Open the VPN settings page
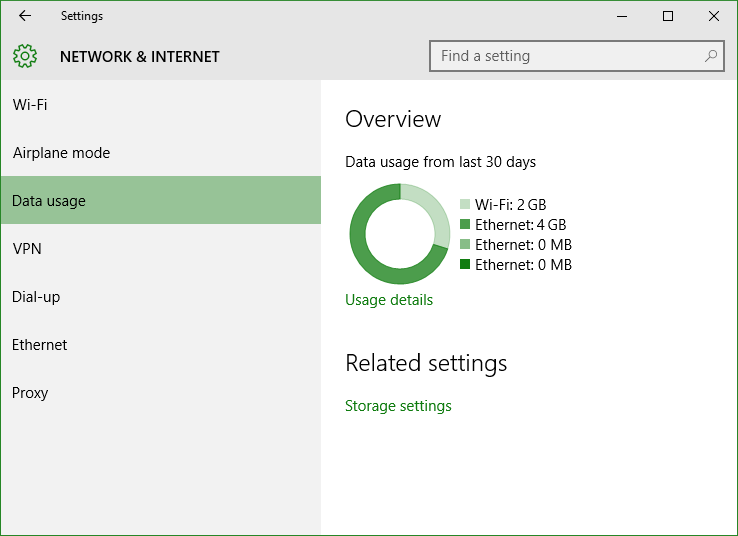 (x=161, y=248)
